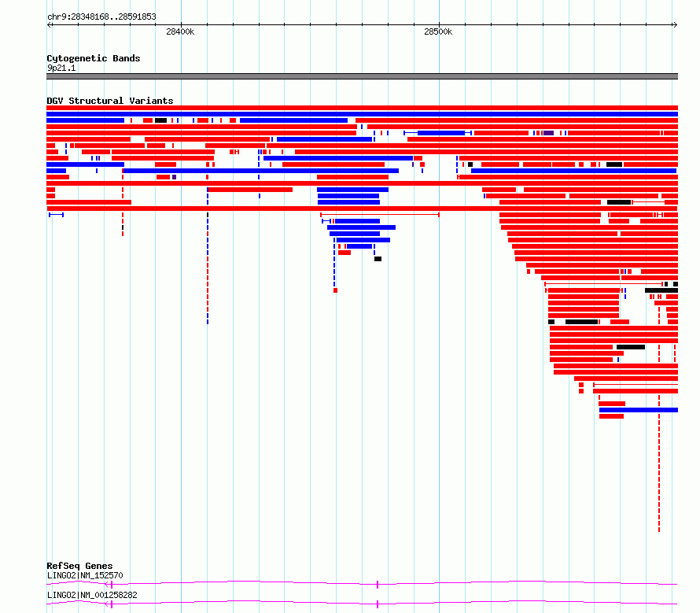Click the 28500k scale label
700x613 pixels.
point(438,31)
